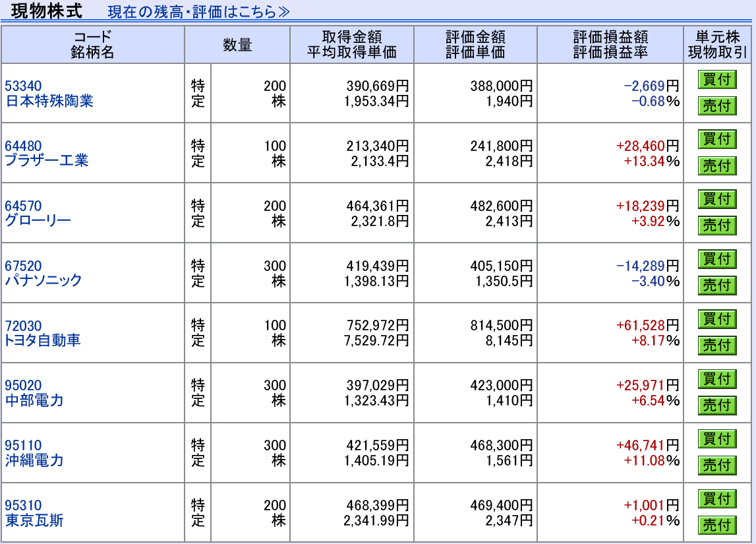Click the 買付 button for 沖縄電力
This screenshot has height=544, width=756.
717,439
